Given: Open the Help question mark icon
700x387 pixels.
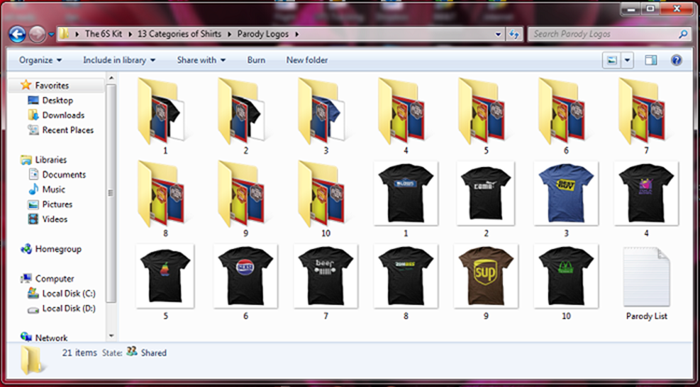Looking at the screenshot, I should [676, 60].
